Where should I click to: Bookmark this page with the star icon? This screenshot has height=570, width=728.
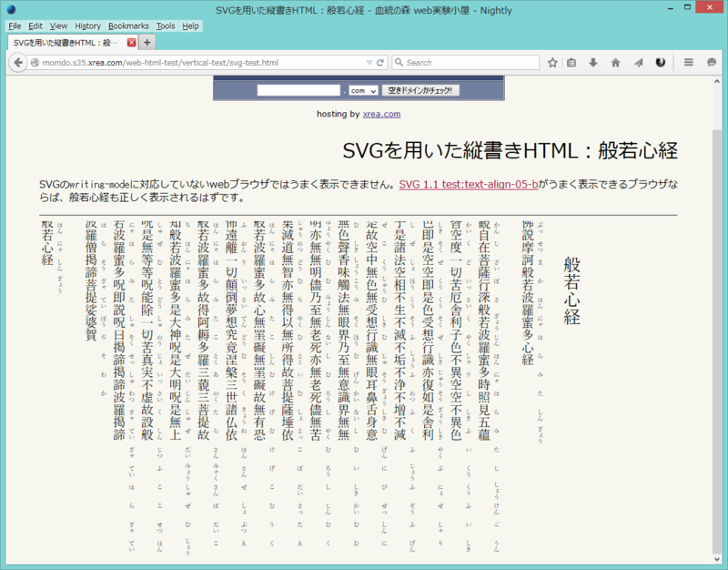[552, 63]
